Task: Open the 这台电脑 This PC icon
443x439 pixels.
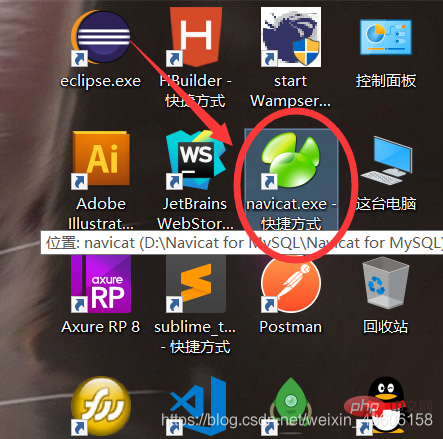Action: 386,160
